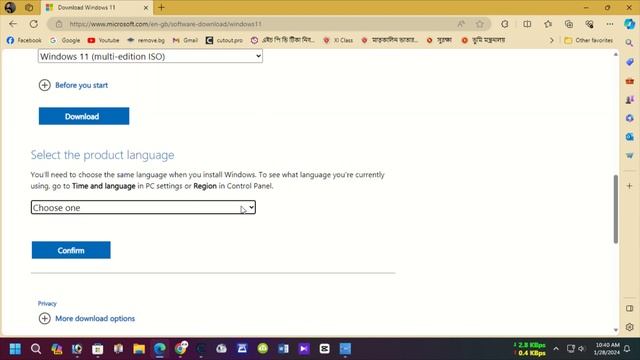Open sidebar Tools briefcase icon

(x=629, y=81)
